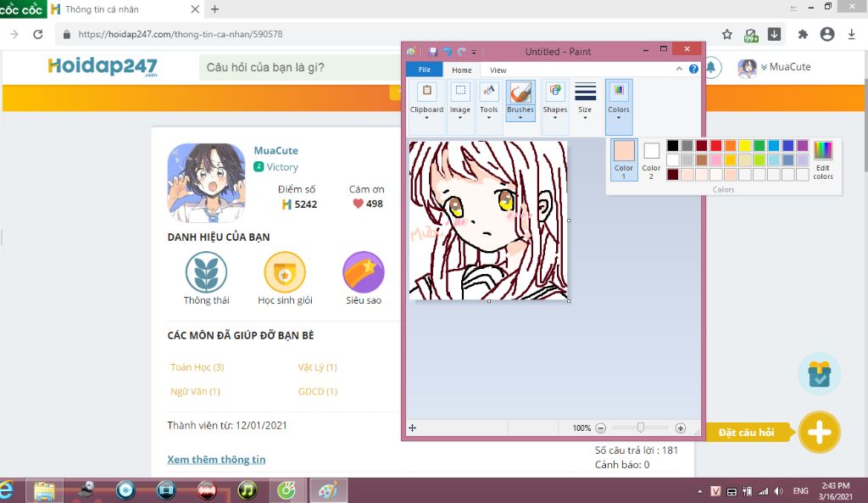Pick the dark maroon custom color swatch

pos(672,175)
